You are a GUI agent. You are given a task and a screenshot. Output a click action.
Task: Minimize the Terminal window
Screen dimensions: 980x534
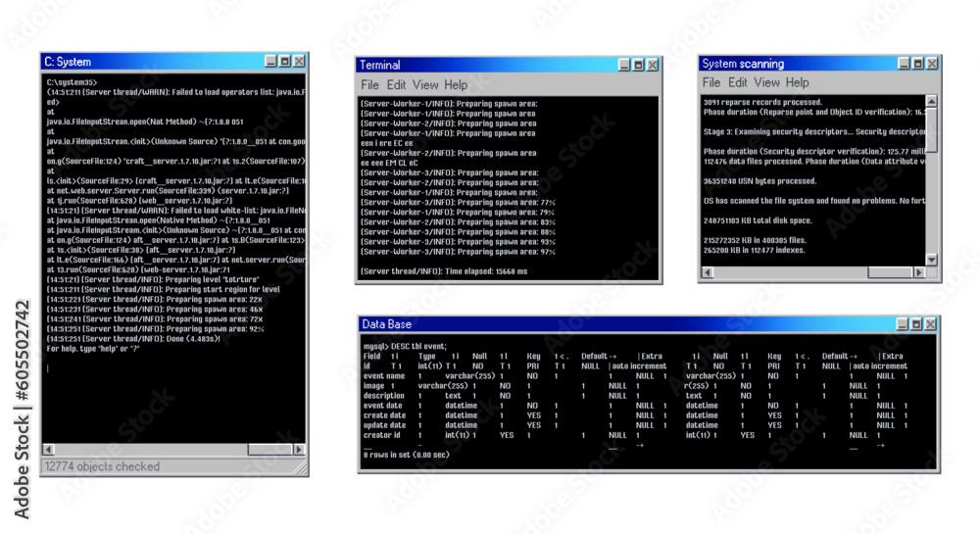click(624, 65)
